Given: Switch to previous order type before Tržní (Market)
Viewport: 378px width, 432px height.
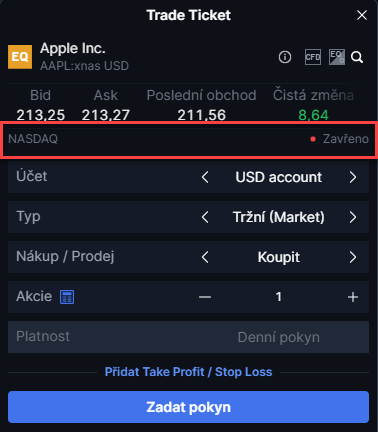Looking at the screenshot, I should [x=205, y=217].
